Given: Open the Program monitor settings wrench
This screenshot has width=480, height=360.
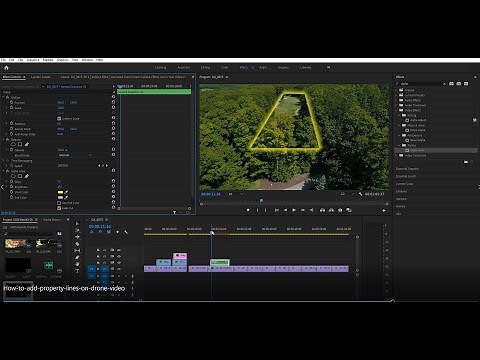Looking at the screenshot, I should [360, 194].
